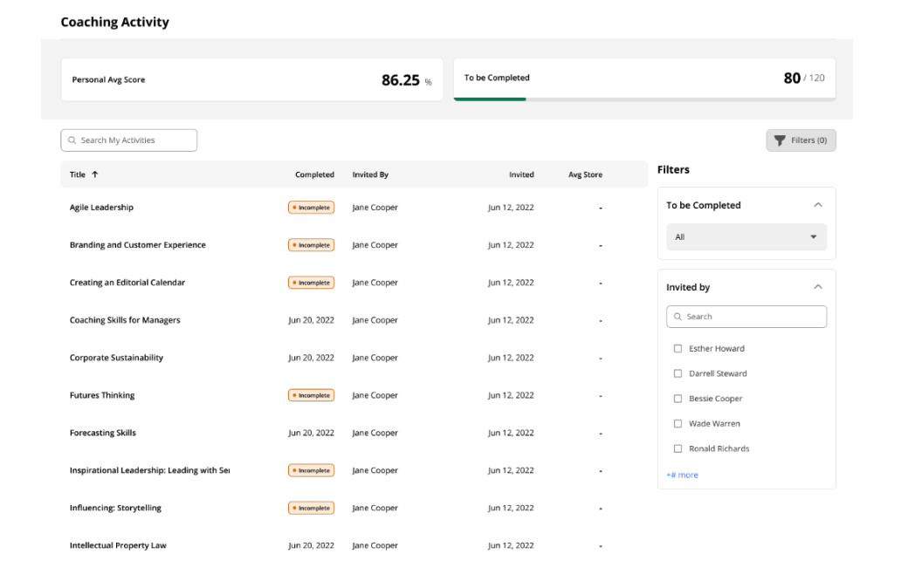The height and width of the screenshot is (588, 901).
Task: Click Jun 12, 2022 in Agile Leadership row
Action: (x=511, y=208)
